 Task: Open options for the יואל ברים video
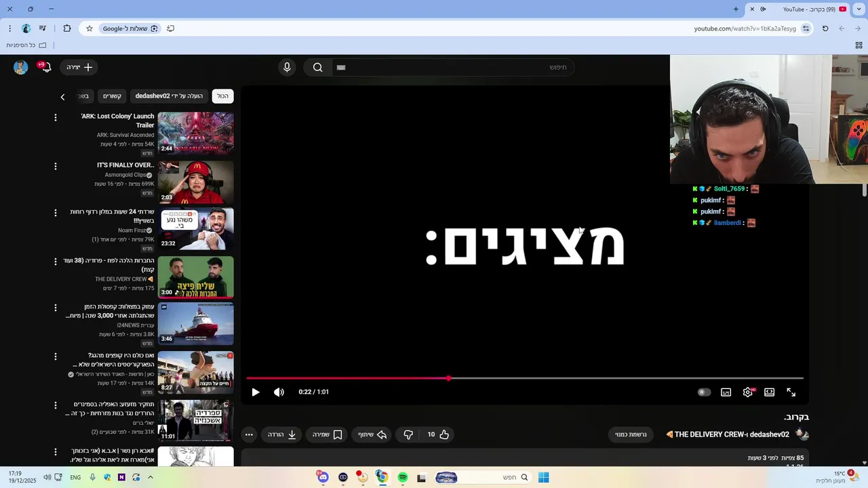(56, 405)
